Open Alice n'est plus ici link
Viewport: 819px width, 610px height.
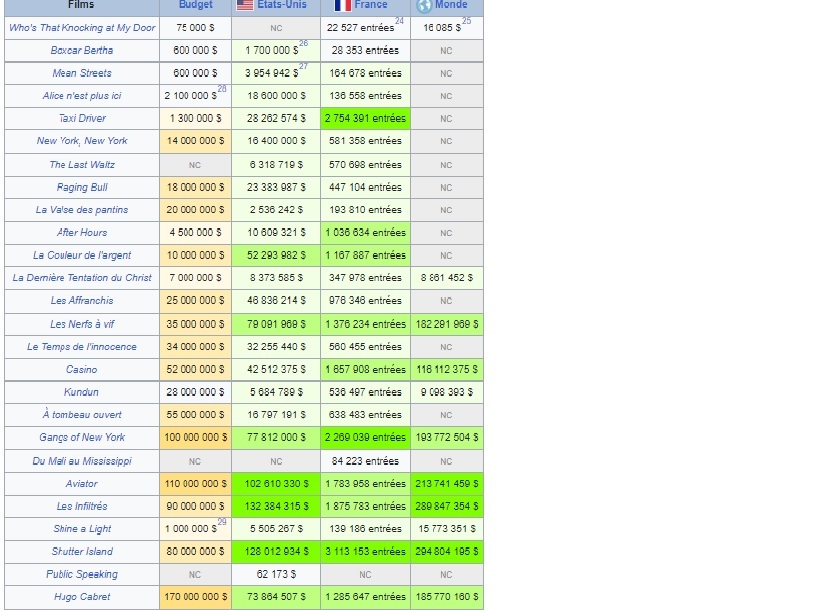coord(82,96)
